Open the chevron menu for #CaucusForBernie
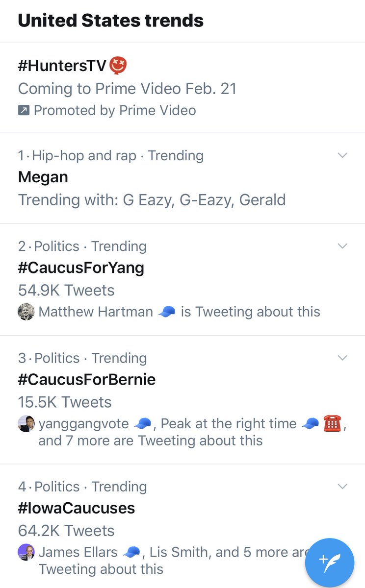Viewport: 365px width, 588px height. pyautogui.click(x=343, y=358)
